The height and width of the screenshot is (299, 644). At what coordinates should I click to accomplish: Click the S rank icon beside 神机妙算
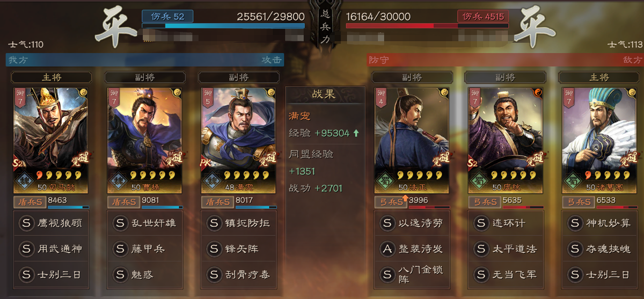coord(575,223)
